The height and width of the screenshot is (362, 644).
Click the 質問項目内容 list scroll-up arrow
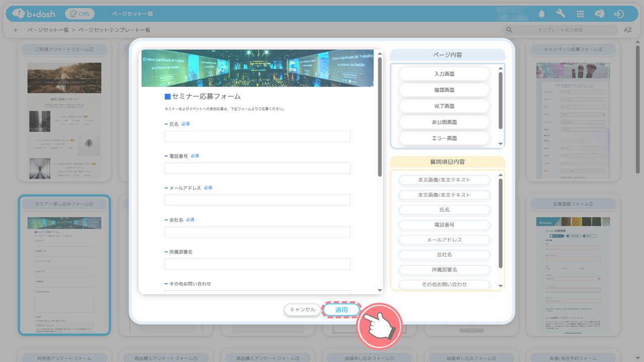(x=501, y=175)
